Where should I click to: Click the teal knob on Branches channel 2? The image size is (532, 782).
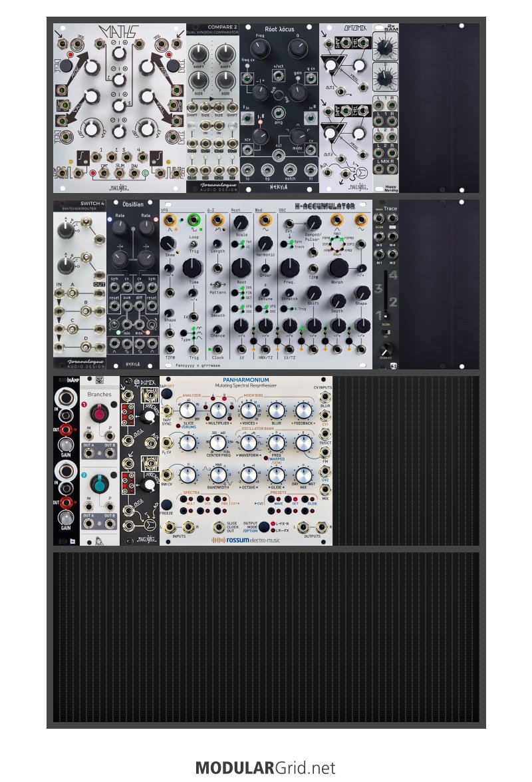click(x=98, y=484)
